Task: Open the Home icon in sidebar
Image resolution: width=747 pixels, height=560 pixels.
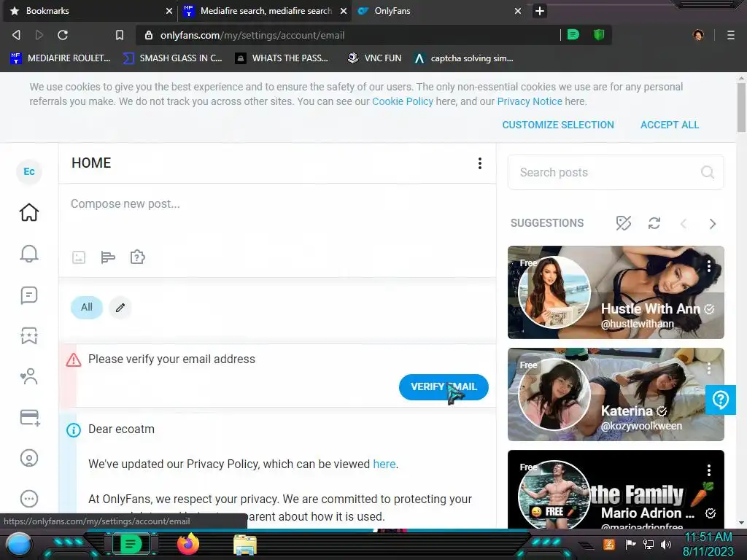Action: pyautogui.click(x=29, y=212)
